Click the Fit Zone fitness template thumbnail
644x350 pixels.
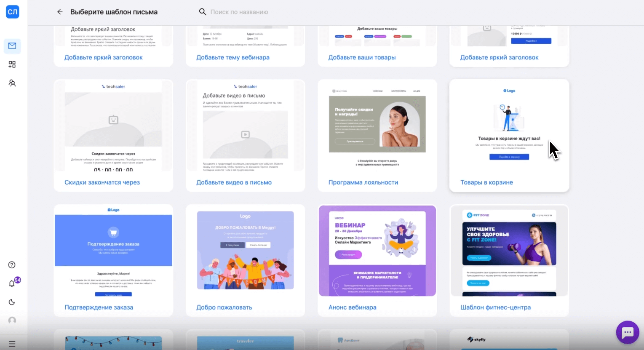coord(509,251)
